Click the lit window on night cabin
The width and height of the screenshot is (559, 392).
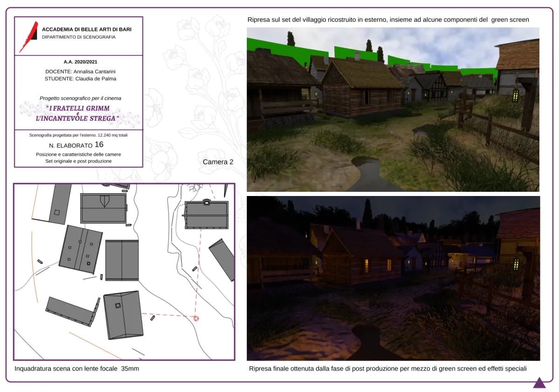366,265
